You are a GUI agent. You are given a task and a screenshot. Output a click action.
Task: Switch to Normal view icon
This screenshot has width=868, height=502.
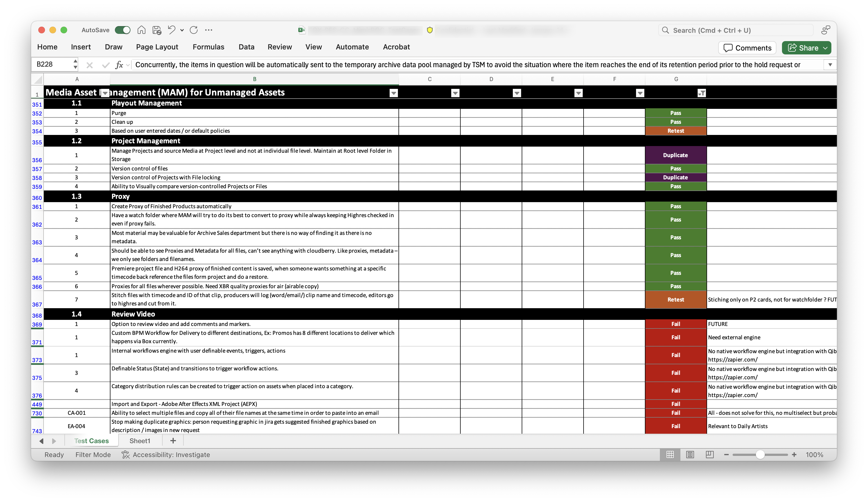coord(670,455)
